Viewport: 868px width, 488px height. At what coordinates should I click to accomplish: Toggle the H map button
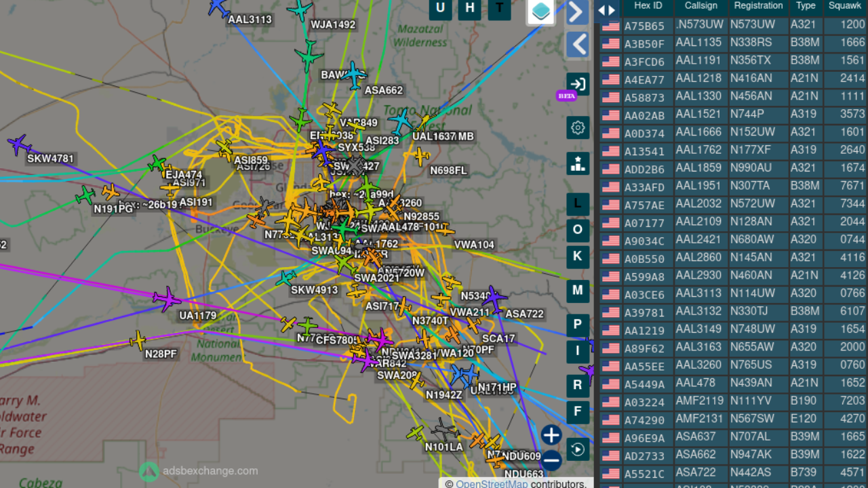pyautogui.click(x=470, y=8)
